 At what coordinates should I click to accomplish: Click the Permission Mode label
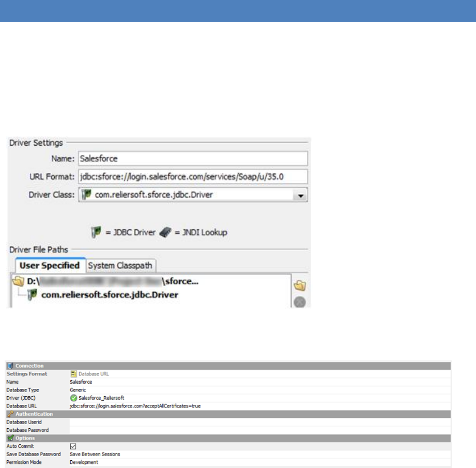click(x=24, y=462)
